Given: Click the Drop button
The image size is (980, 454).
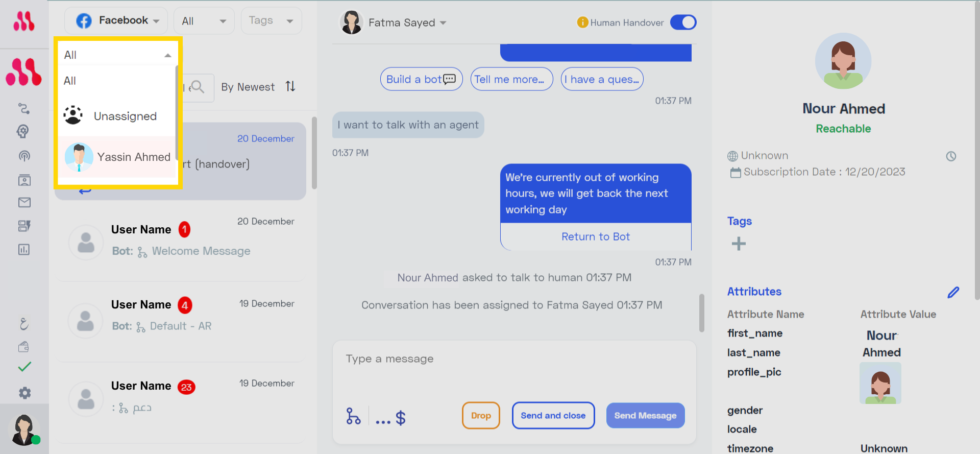Looking at the screenshot, I should (481, 416).
